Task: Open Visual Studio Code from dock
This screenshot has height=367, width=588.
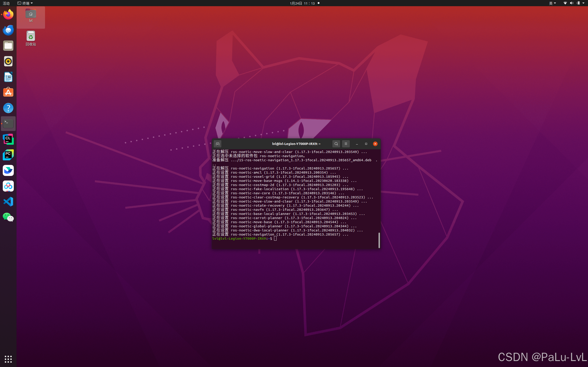Action: tap(8, 202)
